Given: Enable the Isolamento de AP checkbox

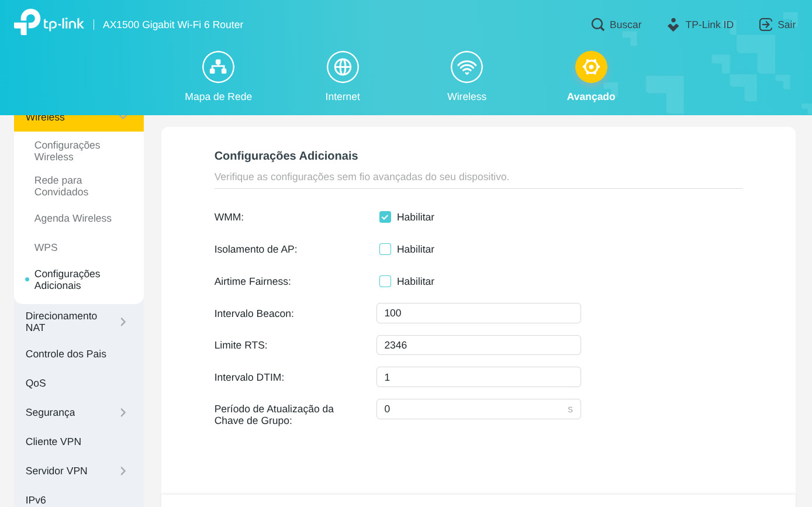Looking at the screenshot, I should pyautogui.click(x=385, y=249).
